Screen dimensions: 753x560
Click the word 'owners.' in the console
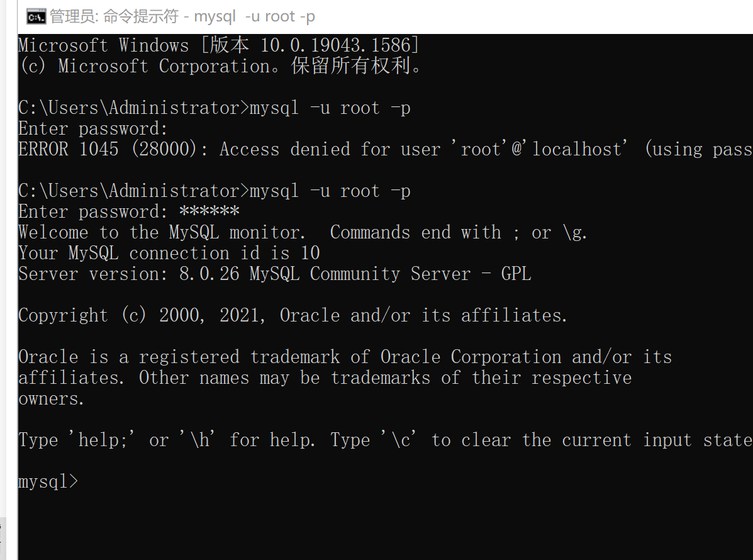point(51,399)
